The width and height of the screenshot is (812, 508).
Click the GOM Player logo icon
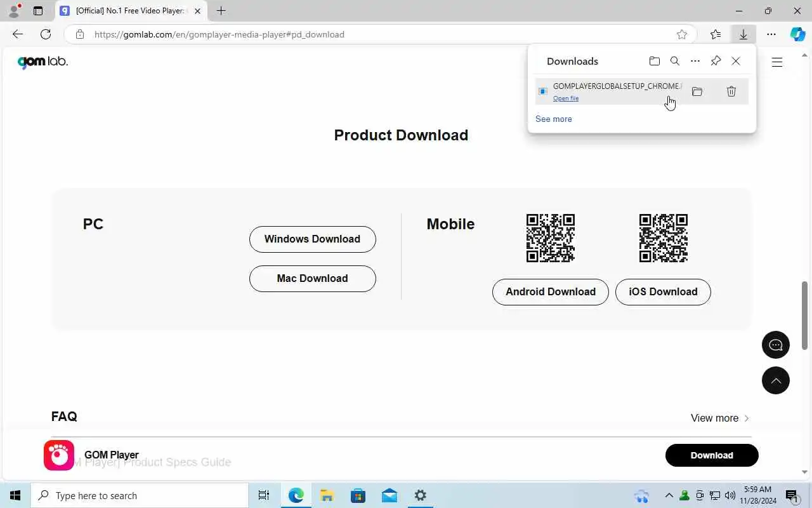(59, 455)
